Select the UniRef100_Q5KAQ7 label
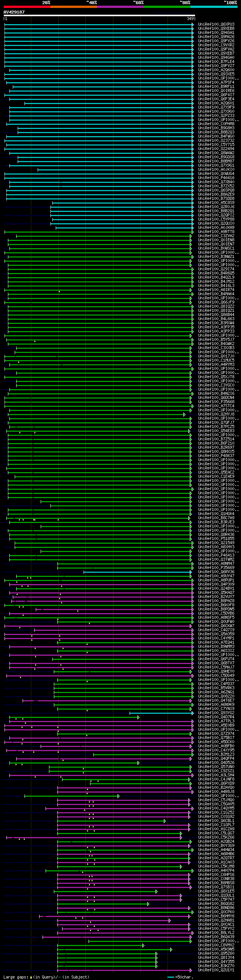 [216, 593]
